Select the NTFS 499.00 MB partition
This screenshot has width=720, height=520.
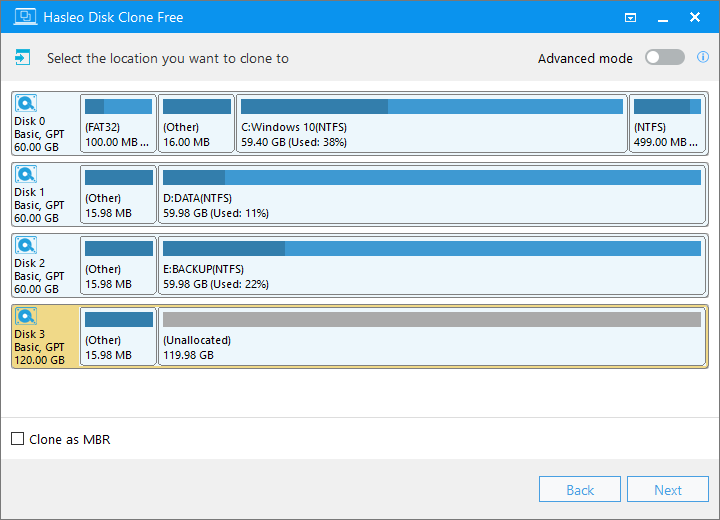[667, 124]
